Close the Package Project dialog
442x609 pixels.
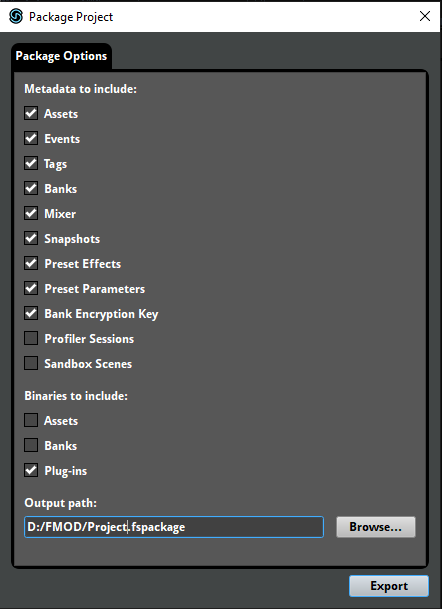425,16
